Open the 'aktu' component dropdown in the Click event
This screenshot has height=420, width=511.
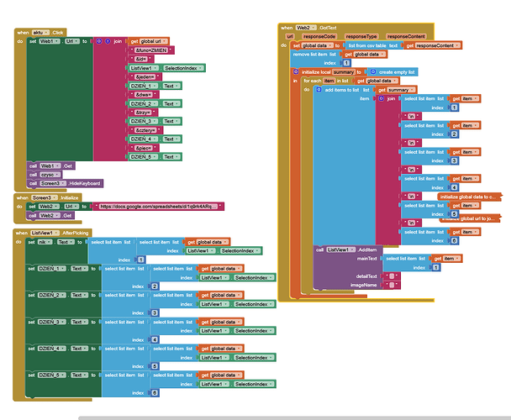click(41, 32)
